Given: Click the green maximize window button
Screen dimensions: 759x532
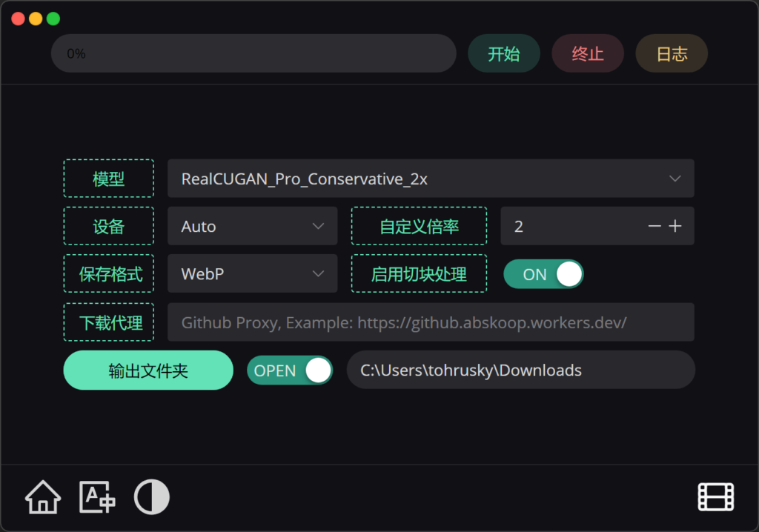Looking at the screenshot, I should [x=53, y=19].
